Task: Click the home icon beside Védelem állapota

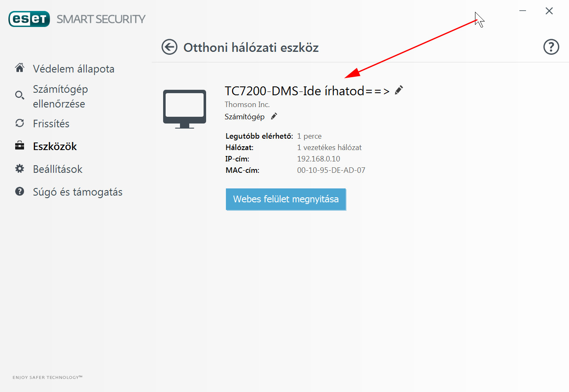Action: point(19,67)
